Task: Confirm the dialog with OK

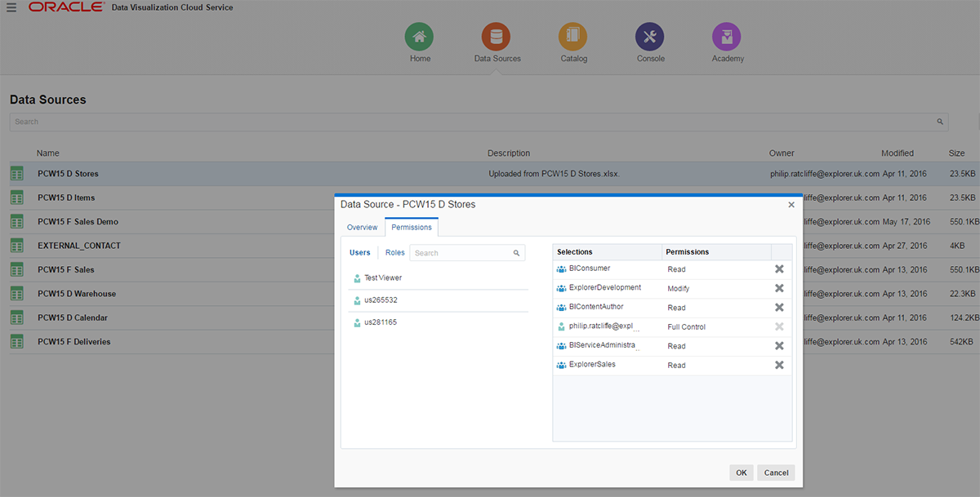Action: pyautogui.click(x=742, y=473)
